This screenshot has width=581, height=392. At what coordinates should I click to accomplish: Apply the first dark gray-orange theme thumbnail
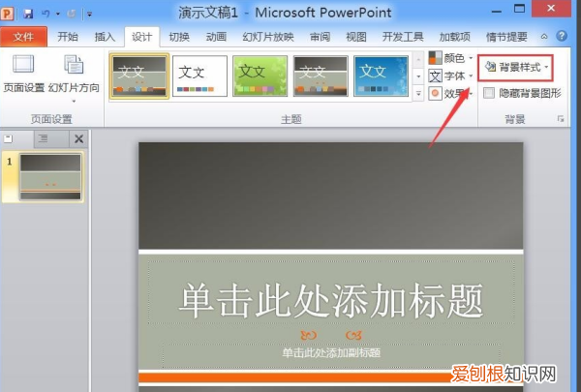(139, 75)
